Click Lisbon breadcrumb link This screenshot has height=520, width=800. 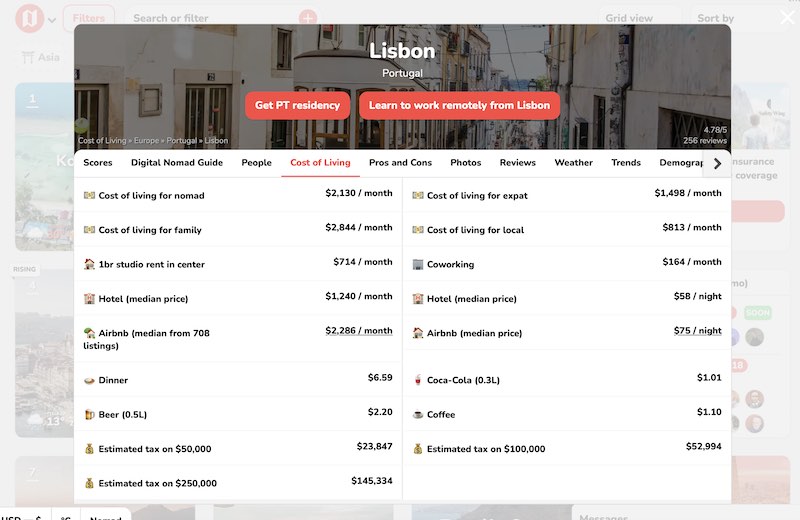216,141
